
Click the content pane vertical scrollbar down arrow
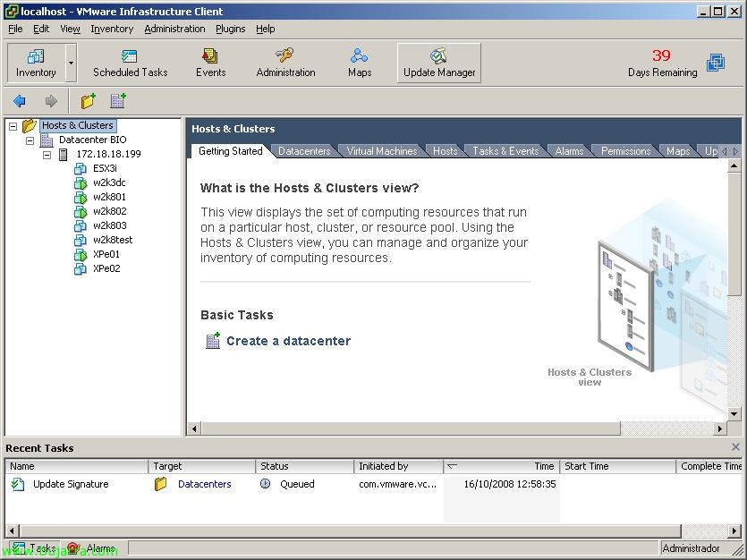pos(734,414)
